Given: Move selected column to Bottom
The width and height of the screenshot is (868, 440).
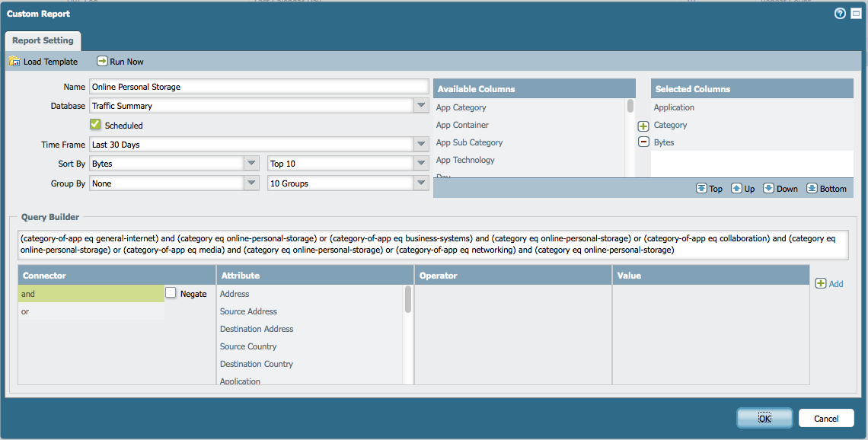Looking at the screenshot, I should pos(826,189).
